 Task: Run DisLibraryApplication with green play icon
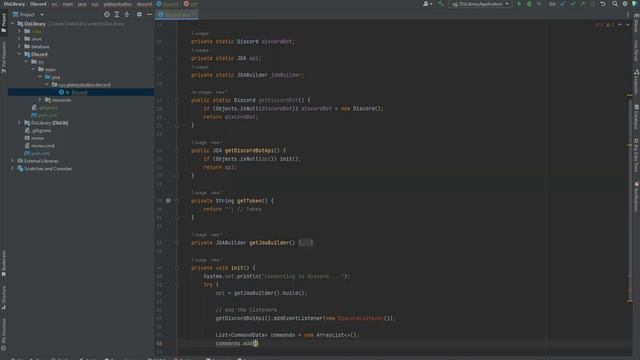click(519, 4)
